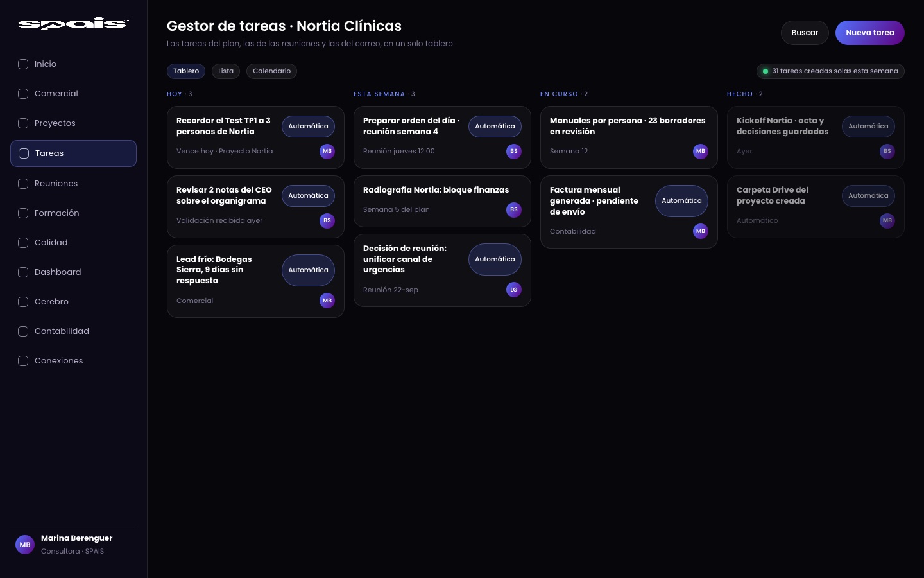Screen dimensions: 924x578
Task: Click the square icon beside Comercial
Action: coord(23,94)
